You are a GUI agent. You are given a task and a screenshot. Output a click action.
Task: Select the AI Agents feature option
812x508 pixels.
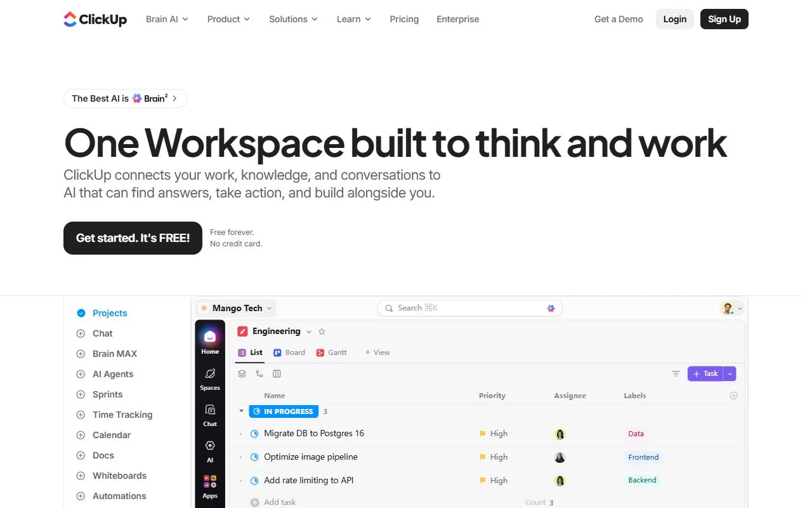tap(105, 374)
